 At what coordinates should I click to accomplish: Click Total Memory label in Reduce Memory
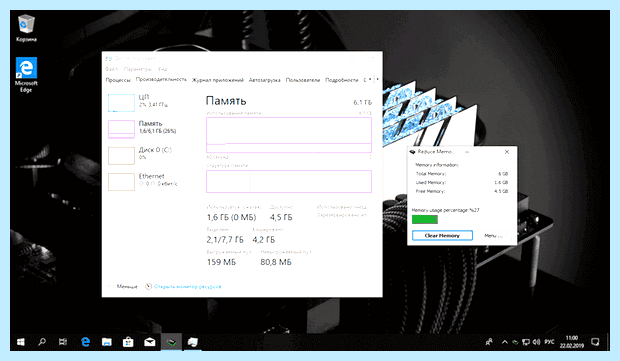[x=431, y=174]
